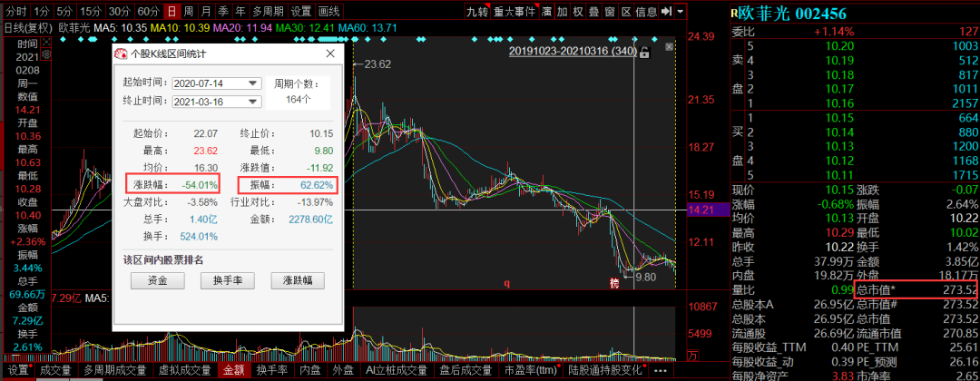The height and width of the screenshot is (381, 980).
Task: Switch to 分时 intraday view
Action: 15,11
